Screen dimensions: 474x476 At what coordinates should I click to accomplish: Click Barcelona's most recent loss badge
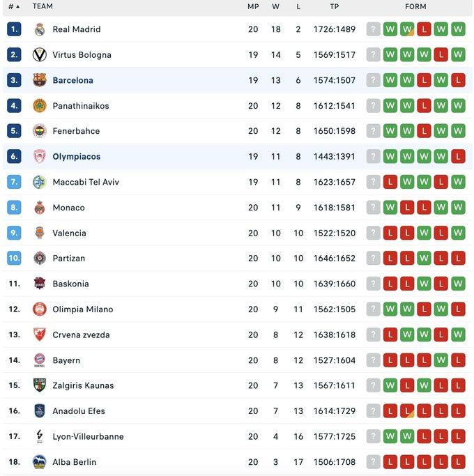[458, 80]
